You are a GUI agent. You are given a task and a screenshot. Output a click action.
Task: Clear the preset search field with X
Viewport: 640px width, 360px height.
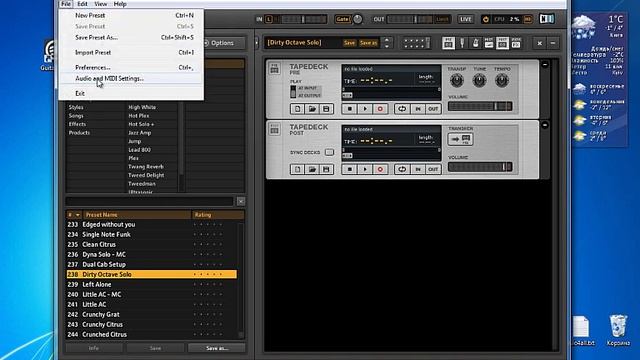click(x=241, y=201)
